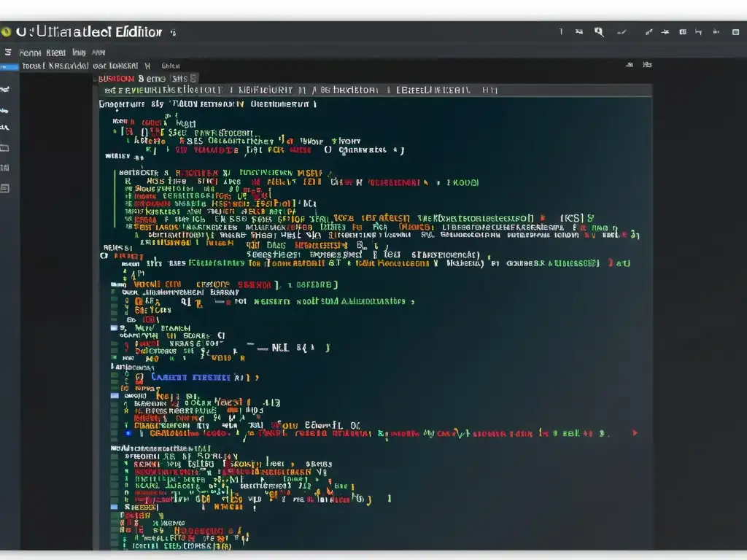Screen dimensions: 747x560
Task: Click the small icon right of the Editor title
Action: (x=173, y=32)
